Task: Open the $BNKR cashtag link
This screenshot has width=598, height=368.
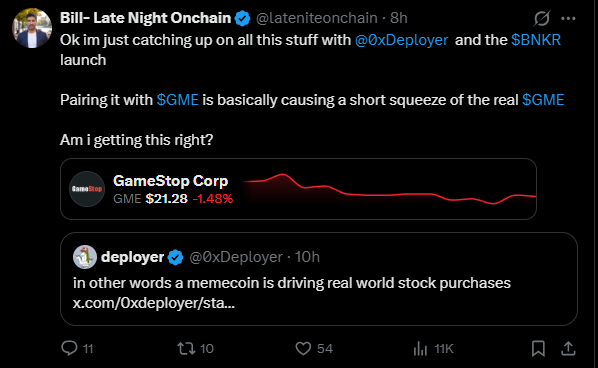Action: coord(536,40)
